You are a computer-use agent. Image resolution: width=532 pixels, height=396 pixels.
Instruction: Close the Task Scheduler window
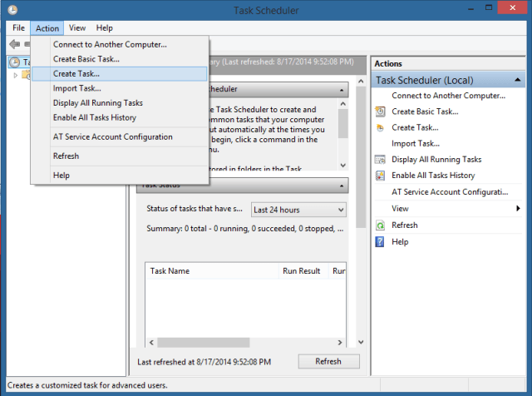coord(512,7)
